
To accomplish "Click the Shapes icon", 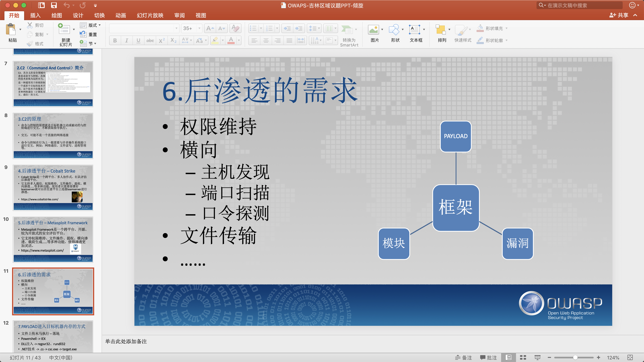I will 394,30.
